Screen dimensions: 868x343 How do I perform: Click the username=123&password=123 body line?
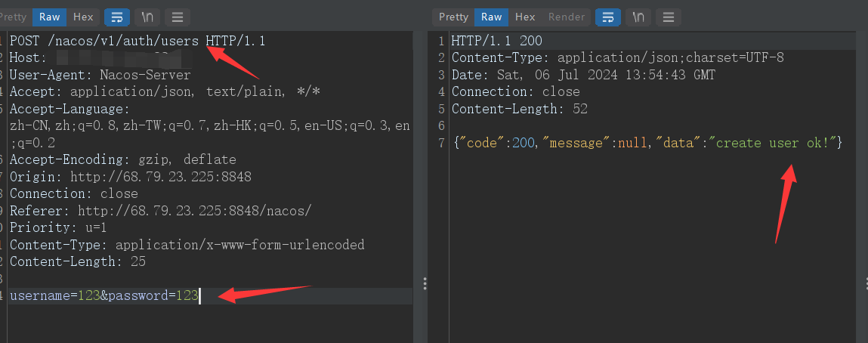104,296
